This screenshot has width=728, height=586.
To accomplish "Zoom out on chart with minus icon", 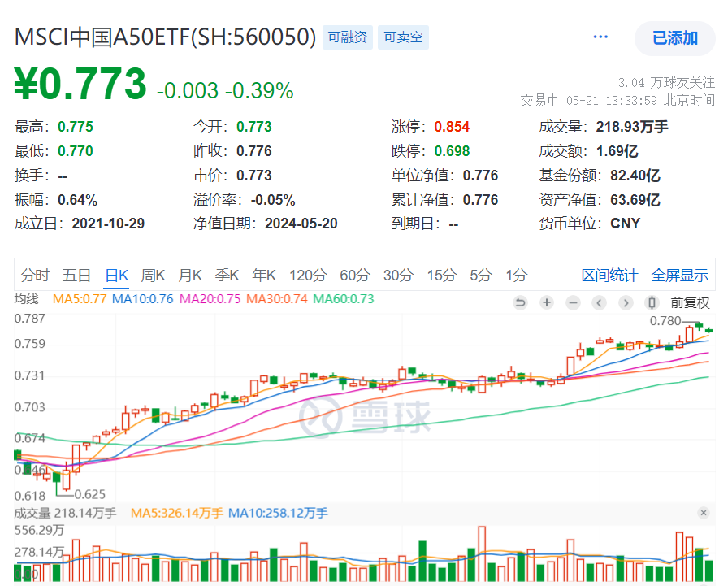I will point(572,302).
